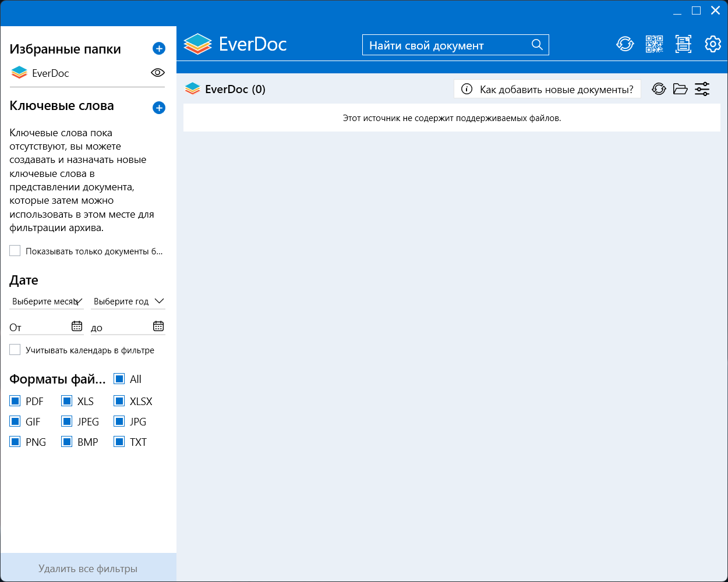The width and height of the screenshot is (728, 582).
Task: Close the EverDoc window
Action: click(x=716, y=10)
